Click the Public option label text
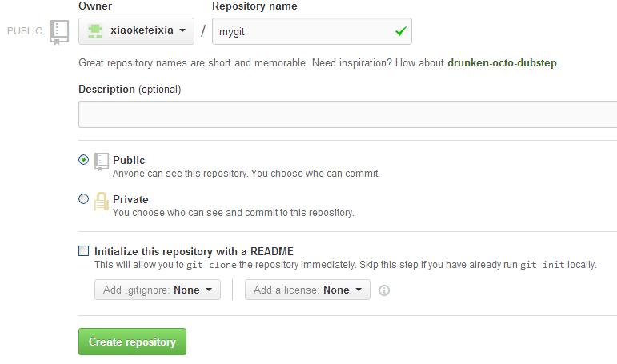 pos(129,160)
